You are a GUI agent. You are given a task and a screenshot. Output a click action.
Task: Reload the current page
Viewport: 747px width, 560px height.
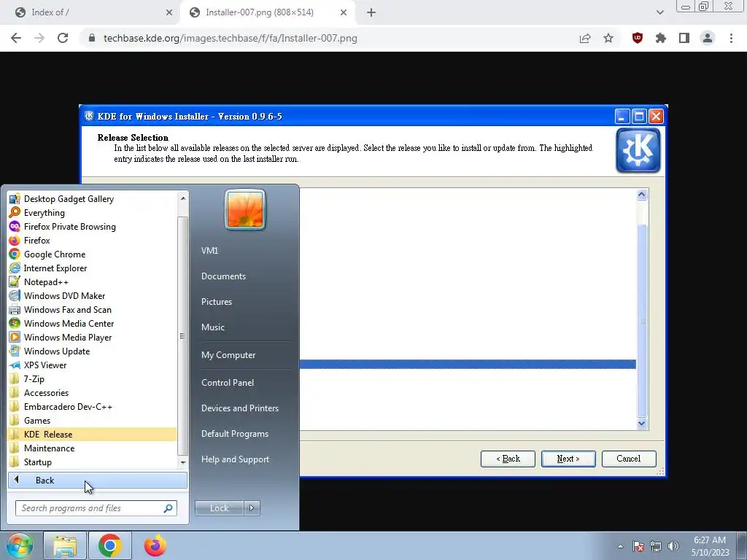(63, 38)
